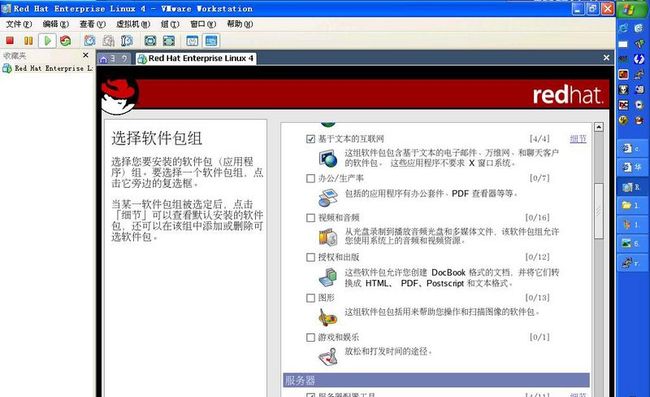
Task: Check the 游戏和娱乐 checkbox
Action: [x=310, y=337]
